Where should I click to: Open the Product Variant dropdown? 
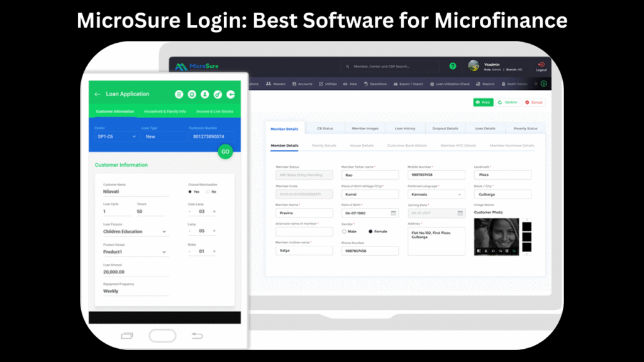pos(135,252)
